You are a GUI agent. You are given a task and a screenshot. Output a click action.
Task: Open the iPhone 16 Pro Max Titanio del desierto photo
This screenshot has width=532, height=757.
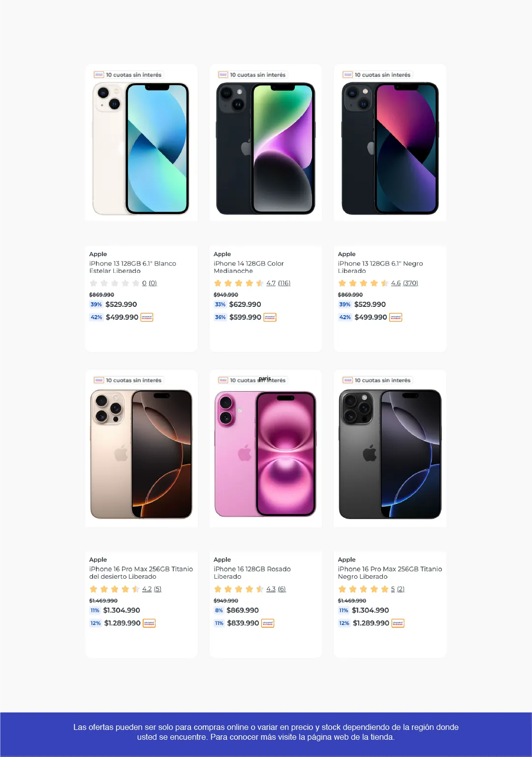click(141, 454)
